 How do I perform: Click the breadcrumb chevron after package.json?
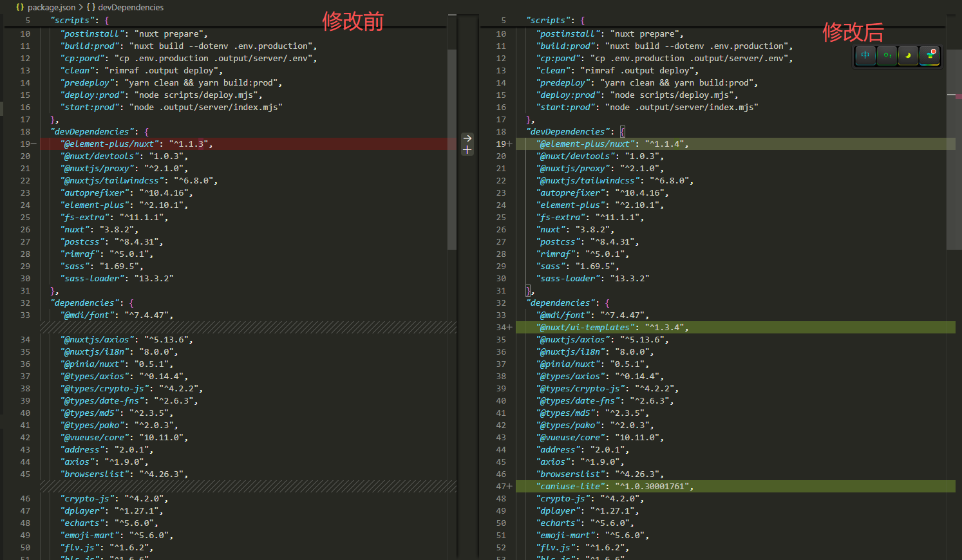click(x=81, y=7)
